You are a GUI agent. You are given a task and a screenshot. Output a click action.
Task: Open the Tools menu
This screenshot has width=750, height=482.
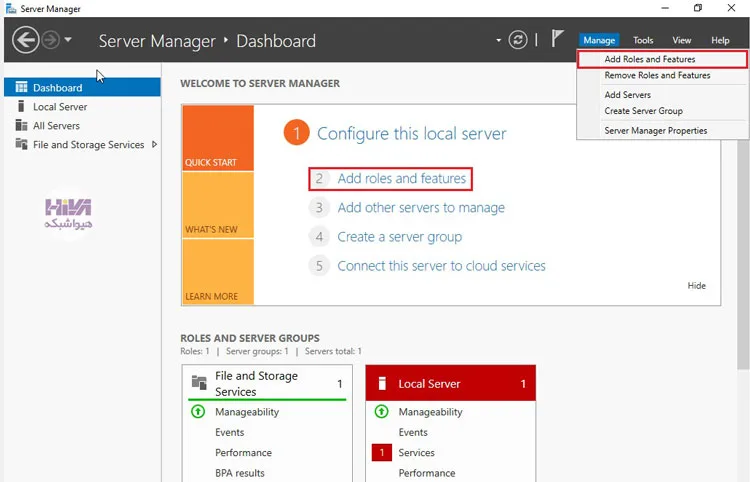pyautogui.click(x=643, y=40)
